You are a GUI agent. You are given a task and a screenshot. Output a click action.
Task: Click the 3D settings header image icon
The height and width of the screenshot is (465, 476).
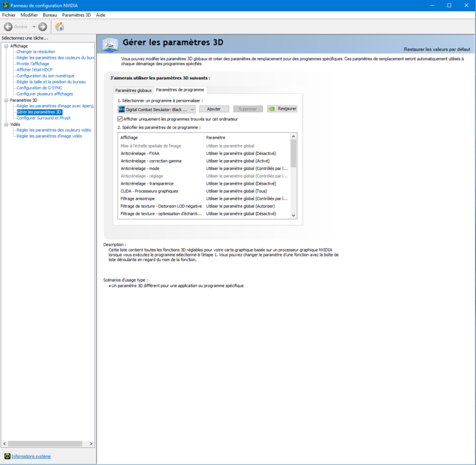[110, 44]
